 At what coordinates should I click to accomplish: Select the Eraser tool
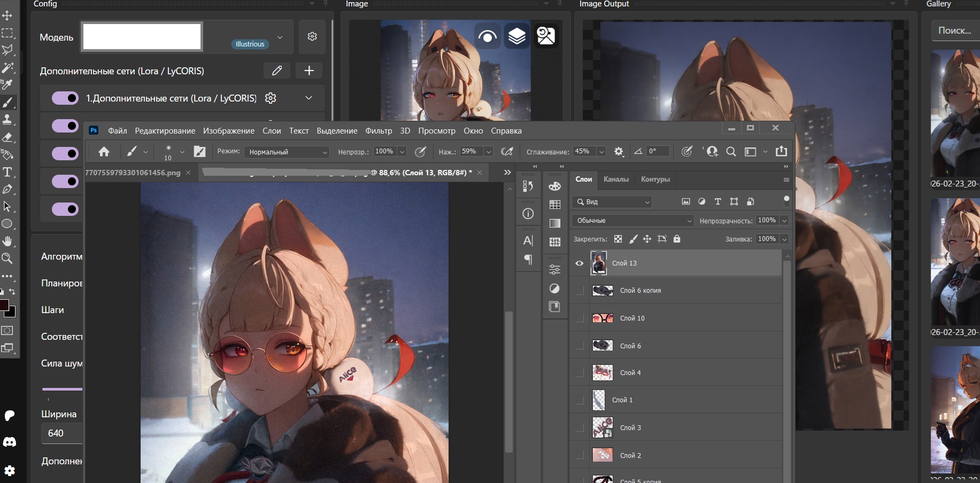(x=7, y=137)
